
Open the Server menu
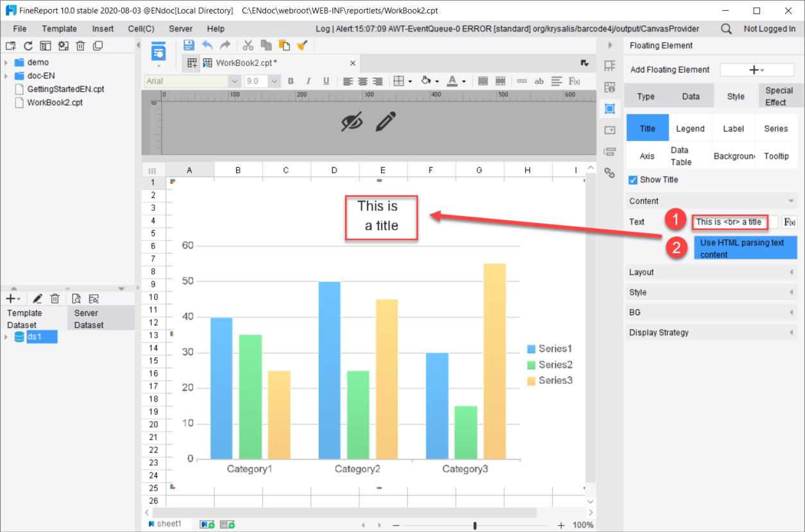(181, 29)
